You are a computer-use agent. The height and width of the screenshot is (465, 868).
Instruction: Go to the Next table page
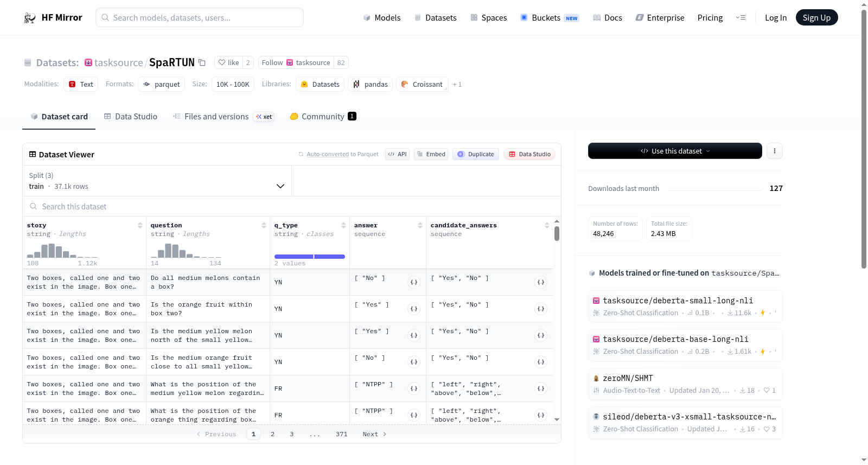[x=374, y=434]
